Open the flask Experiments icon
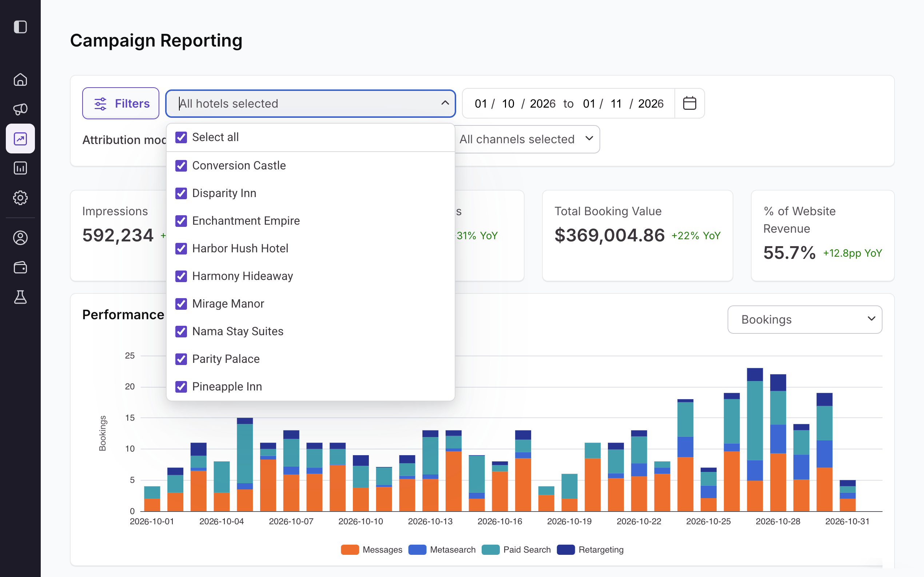924x577 pixels. (20, 297)
